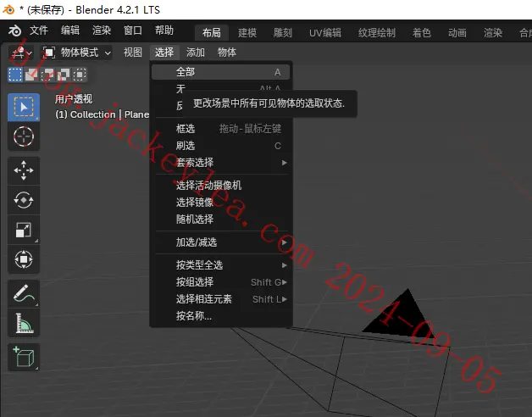Activate the Scale tool
Viewport: 532px width, 417px height.
(24, 230)
